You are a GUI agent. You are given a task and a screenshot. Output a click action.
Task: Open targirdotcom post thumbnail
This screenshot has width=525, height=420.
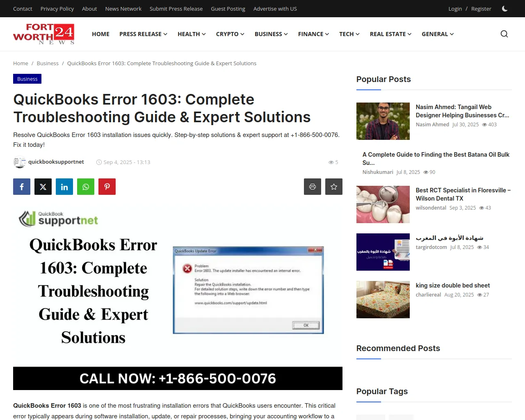click(383, 252)
